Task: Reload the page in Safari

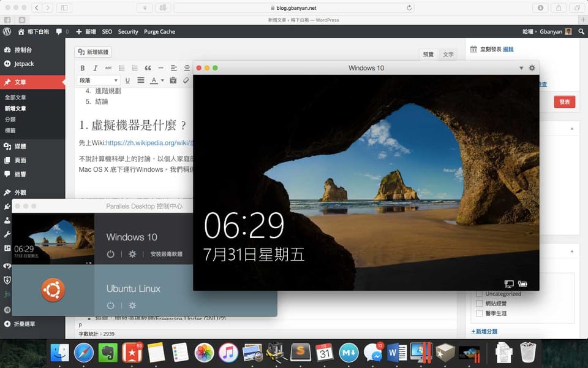Action: pyautogui.click(x=409, y=7)
